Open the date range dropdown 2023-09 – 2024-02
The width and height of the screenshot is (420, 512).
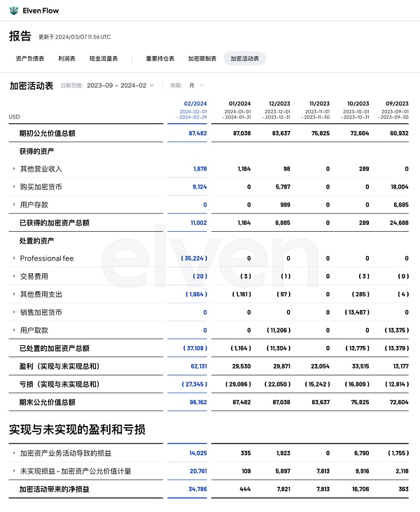coord(120,85)
